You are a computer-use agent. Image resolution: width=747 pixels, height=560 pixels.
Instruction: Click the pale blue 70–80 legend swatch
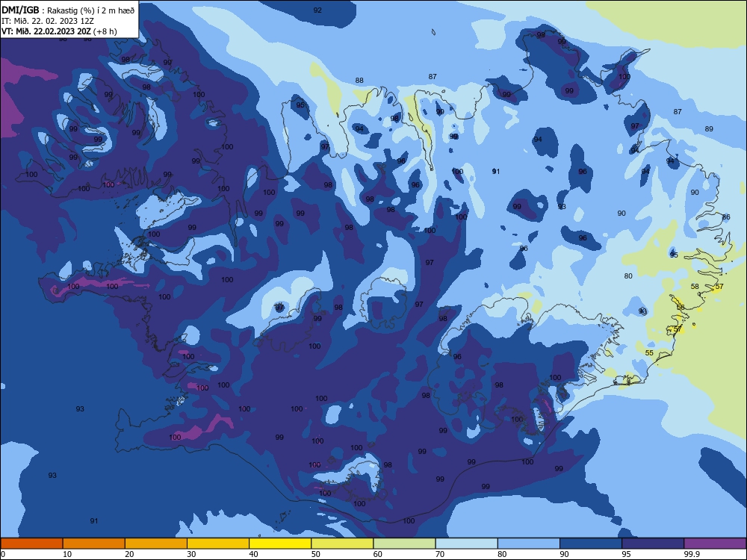[467, 544]
